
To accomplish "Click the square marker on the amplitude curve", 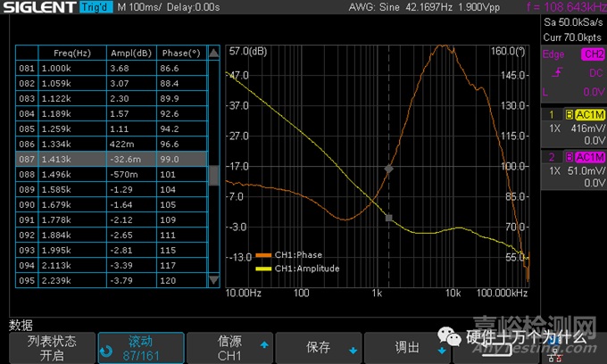I will point(388,218).
